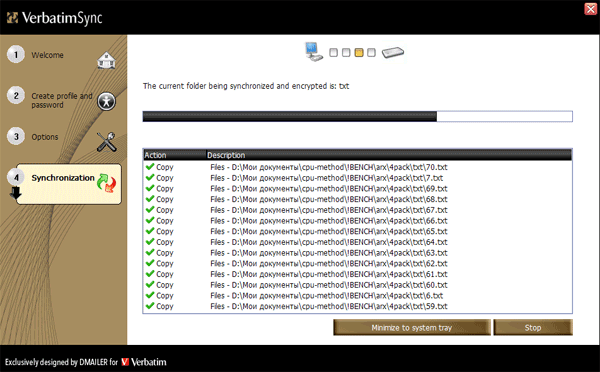Select the 70.txt copy log row
Screen dimensions: 600x372
(357, 167)
